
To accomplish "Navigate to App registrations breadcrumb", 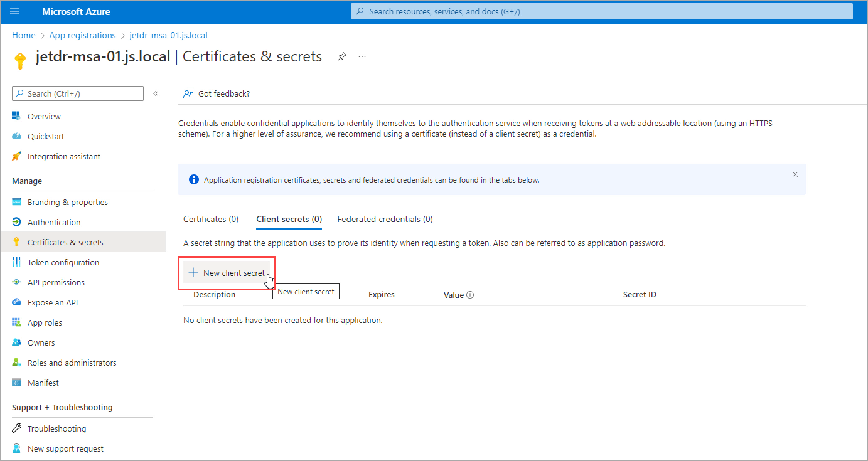I will point(82,35).
